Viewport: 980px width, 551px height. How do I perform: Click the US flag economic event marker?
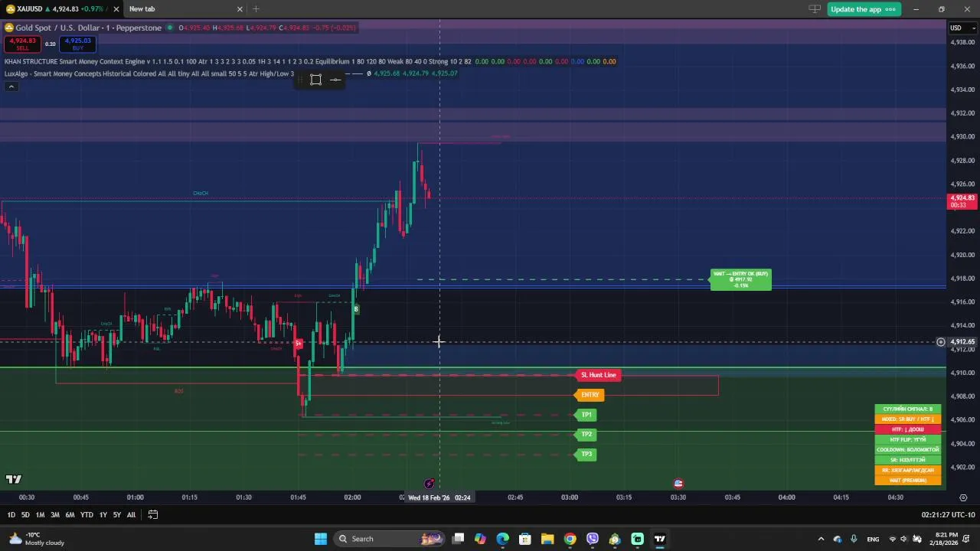[x=678, y=483]
